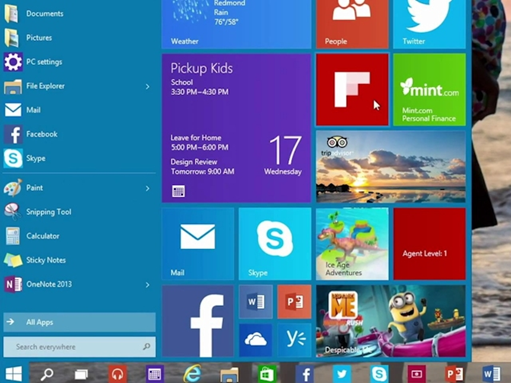The image size is (511, 383).
Task: Launch the Despicable Me tile
Action: pyautogui.click(x=391, y=321)
